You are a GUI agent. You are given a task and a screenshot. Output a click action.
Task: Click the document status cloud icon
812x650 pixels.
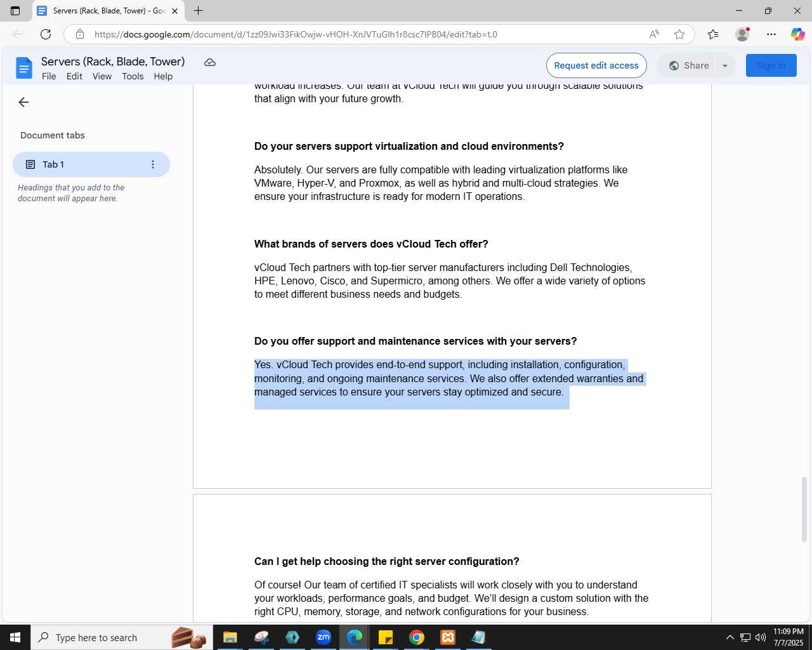coord(210,62)
